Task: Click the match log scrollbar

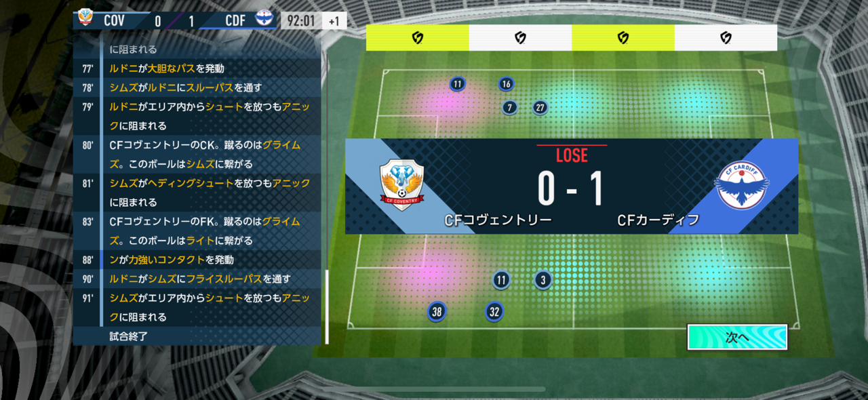Action: (x=327, y=306)
